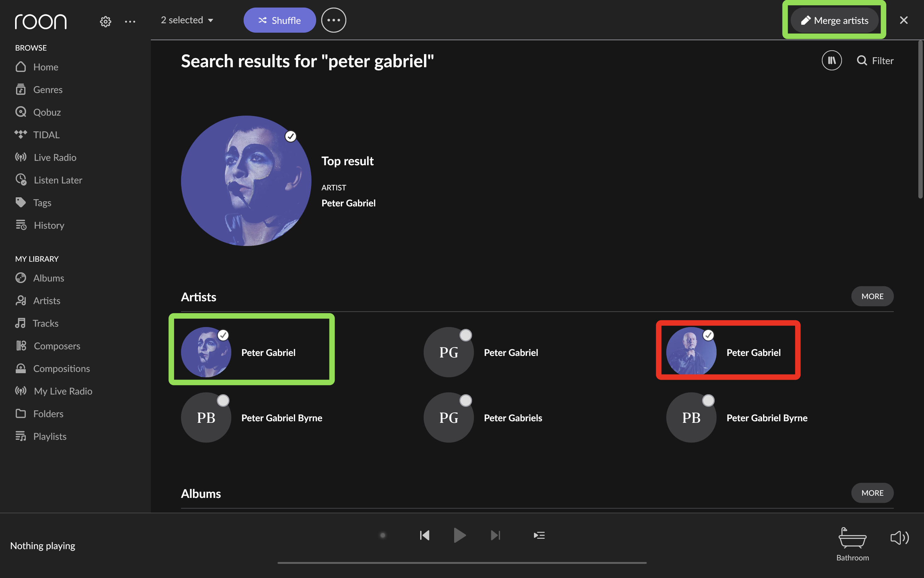Screen dimensions: 924x578
Task: Open the library focus icon near Filter
Action: point(832,60)
